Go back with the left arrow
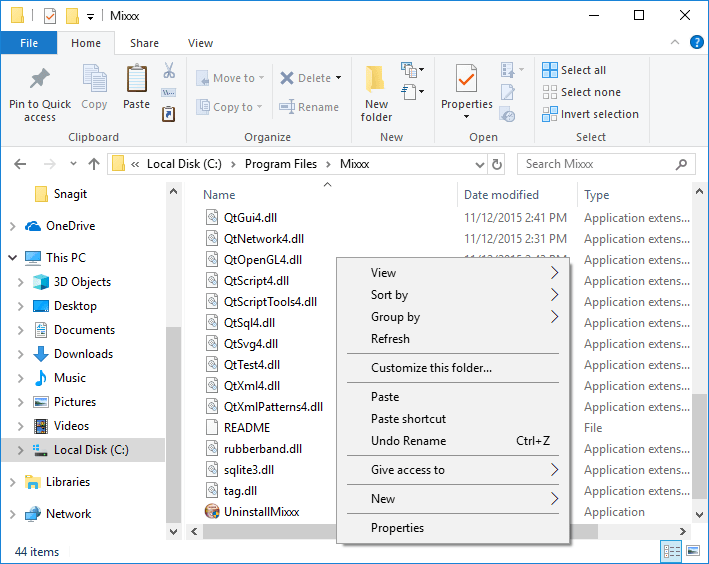The width and height of the screenshot is (709, 564). click(20, 164)
